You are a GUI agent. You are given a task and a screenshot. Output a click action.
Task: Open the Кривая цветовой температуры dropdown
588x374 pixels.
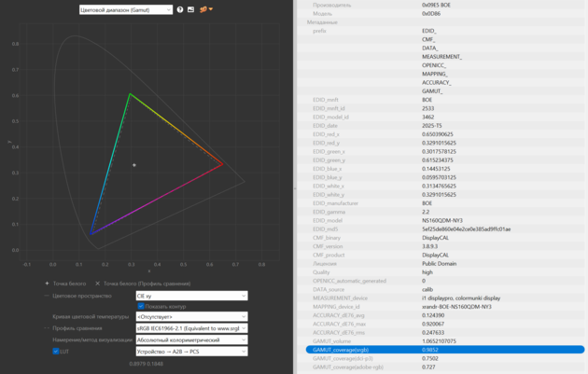(x=191, y=317)
